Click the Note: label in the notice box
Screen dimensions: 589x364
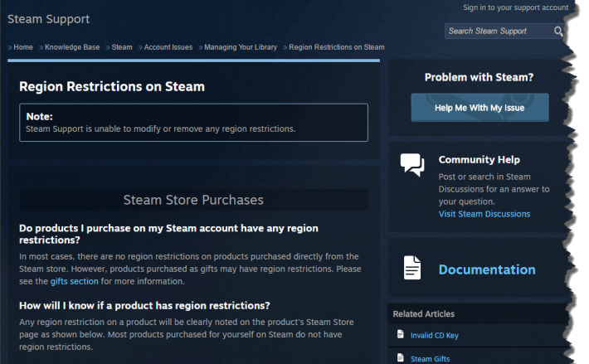point(40,117)
